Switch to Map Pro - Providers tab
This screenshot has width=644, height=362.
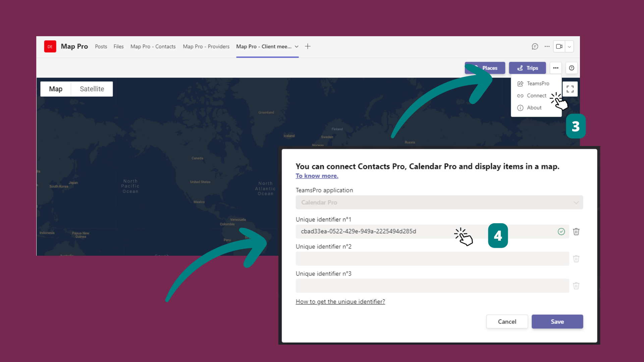[206, 47]
